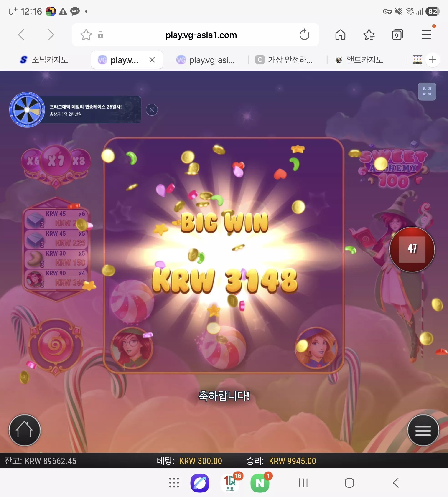Stop autoplay with the red 47 button

click(412, 249)
